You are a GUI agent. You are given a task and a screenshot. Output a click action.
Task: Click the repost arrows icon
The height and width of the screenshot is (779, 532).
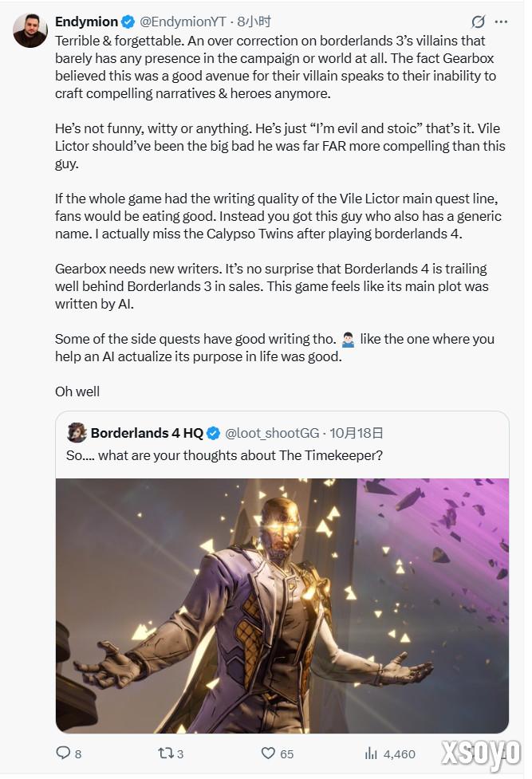[164, 753]
